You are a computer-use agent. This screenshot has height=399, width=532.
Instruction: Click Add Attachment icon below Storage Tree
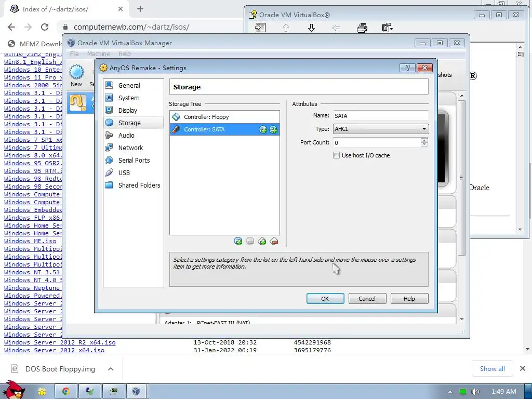pyautogui.click(x=238, y=241)
